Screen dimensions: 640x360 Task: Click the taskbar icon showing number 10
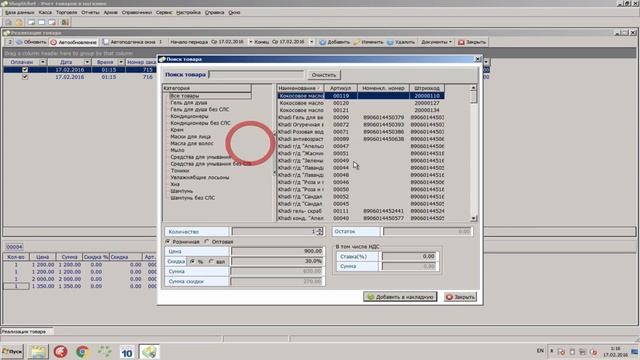tap(127, 352)
